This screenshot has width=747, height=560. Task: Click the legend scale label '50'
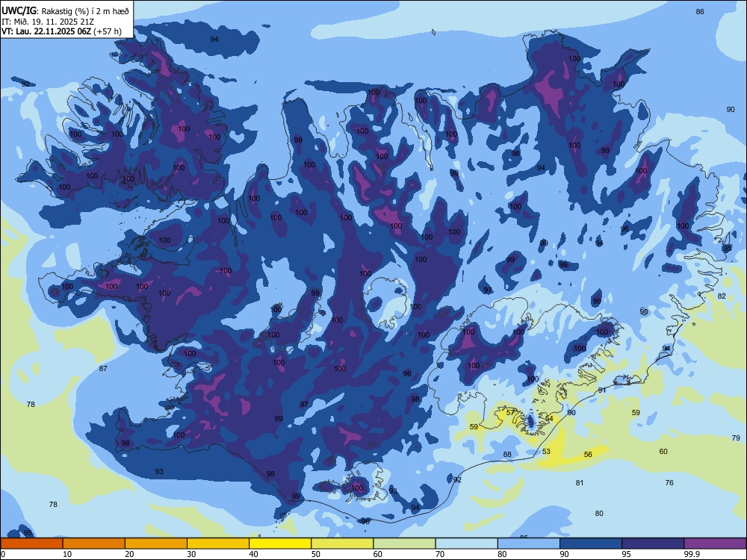tap(316, 554)
